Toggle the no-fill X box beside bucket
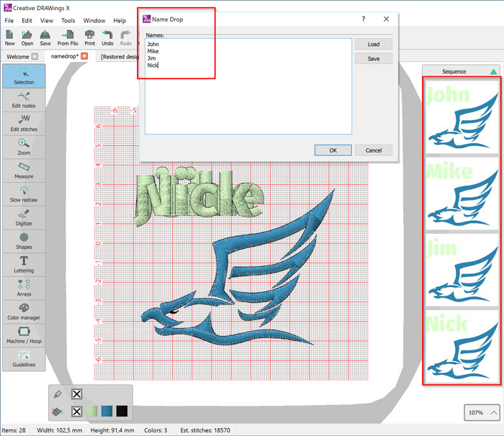Screen dimensions: 504x436 point(77,412)
